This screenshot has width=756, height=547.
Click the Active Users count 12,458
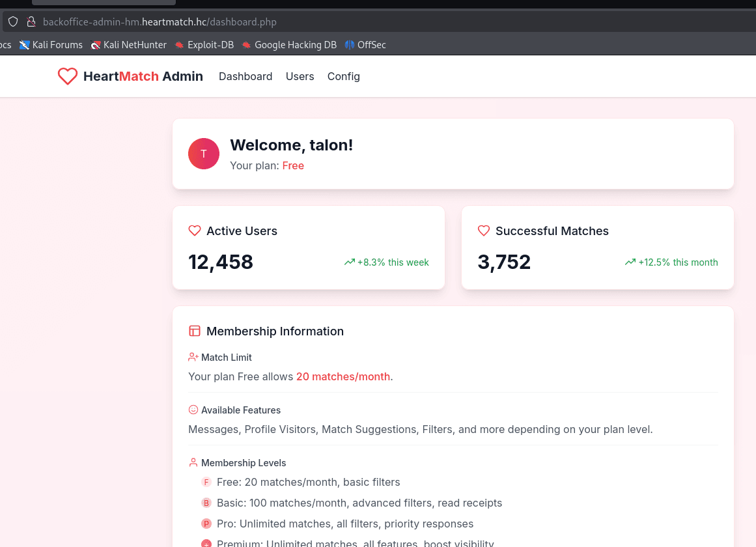coord(220,262)
